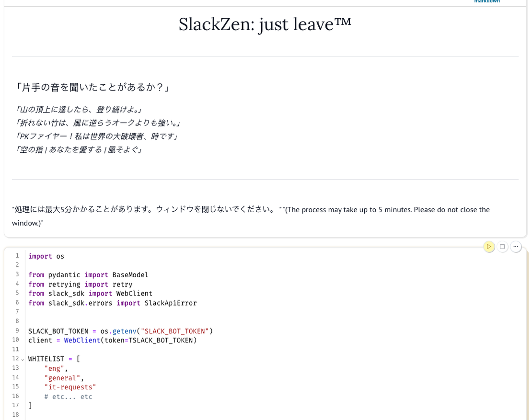Collapse the WHITELIST list at line 12
This screenshot has width=532, height=420.
(23, 359)
